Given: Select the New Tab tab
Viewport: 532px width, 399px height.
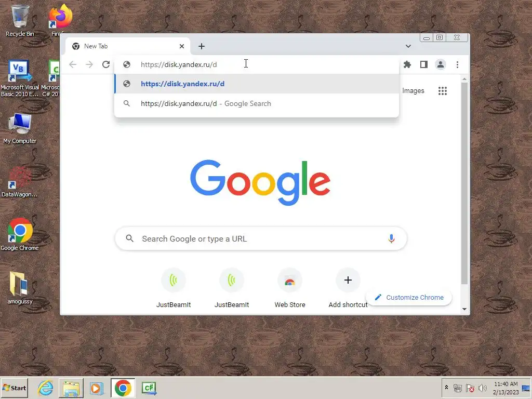Looking at the screenshot, I should point(128,46).
